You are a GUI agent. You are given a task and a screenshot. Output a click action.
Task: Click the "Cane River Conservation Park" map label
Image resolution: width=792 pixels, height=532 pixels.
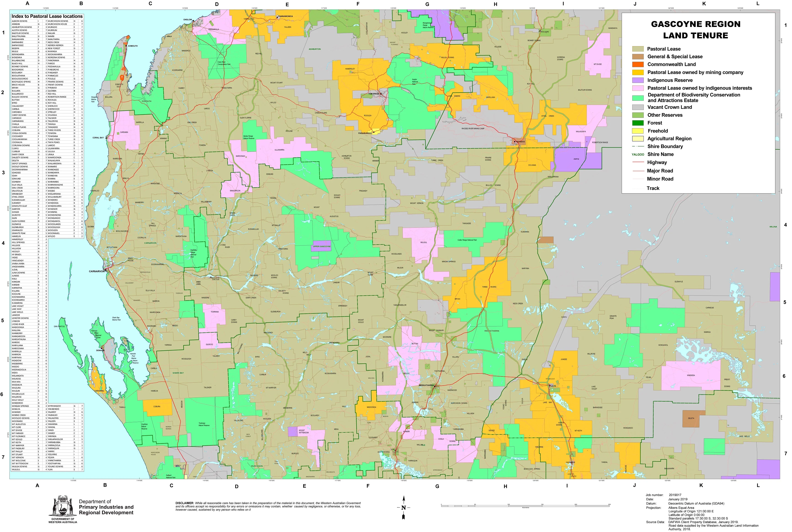pos(224,63)
